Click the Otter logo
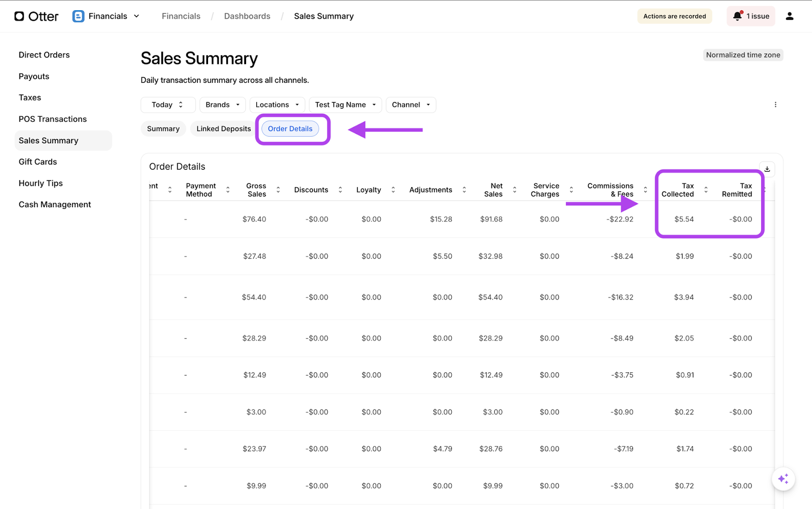 tap(36, 16)
